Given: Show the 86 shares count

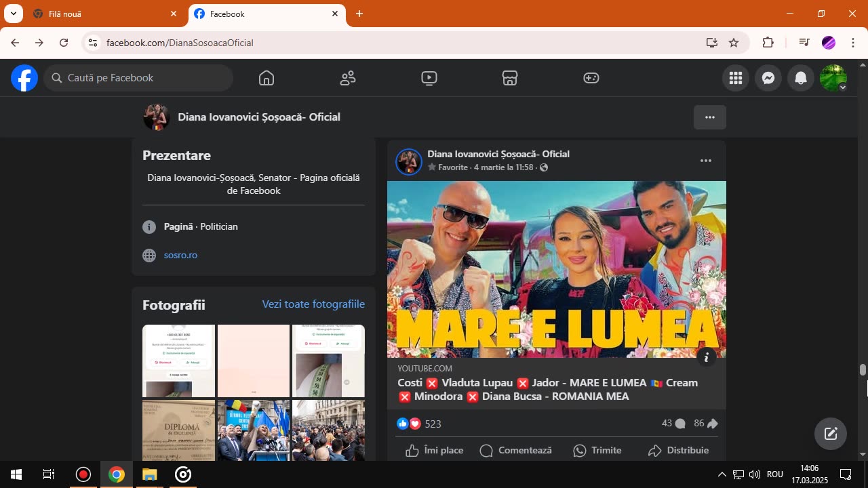Looking at the screenshot, I should point(706,424).
